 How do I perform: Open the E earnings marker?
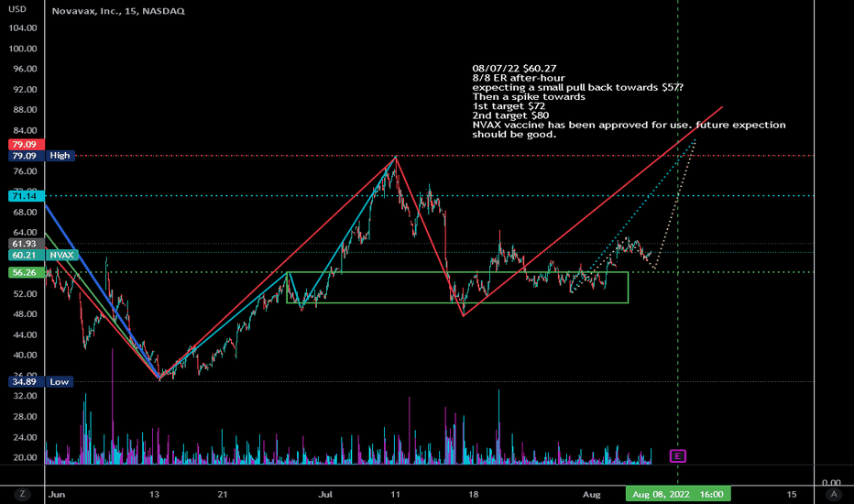click(677, 456)
